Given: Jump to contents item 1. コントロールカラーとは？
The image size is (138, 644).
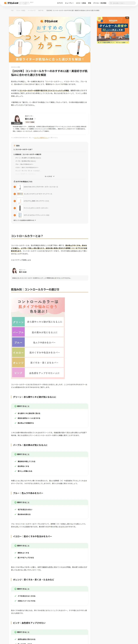Looking at the screenshot, I should 23,149.
